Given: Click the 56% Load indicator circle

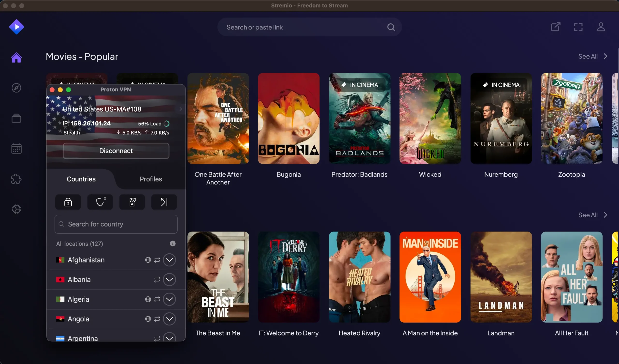Looking at the screenshot, I should [167, 124].
